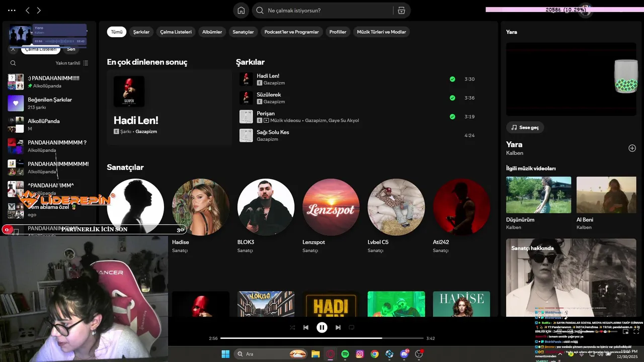Open Instagram from the taskbar

coord(360,354)
